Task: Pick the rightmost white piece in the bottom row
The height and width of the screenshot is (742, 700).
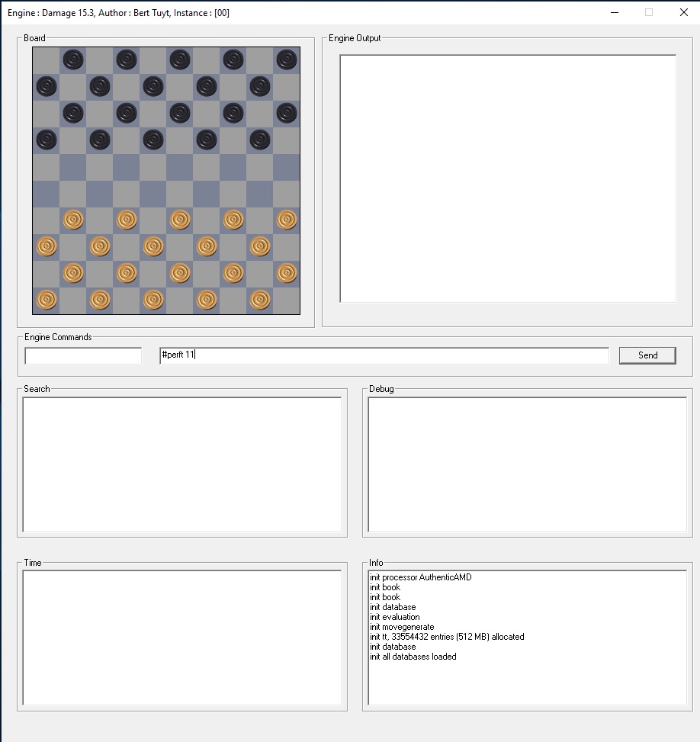Action: 260,300
